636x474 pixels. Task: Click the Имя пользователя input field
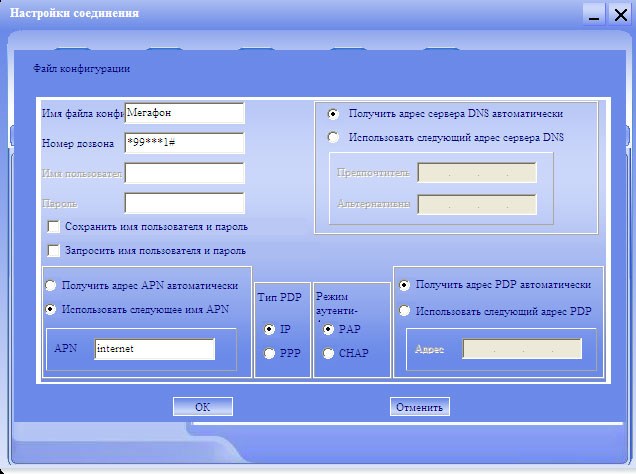[185, 173]
